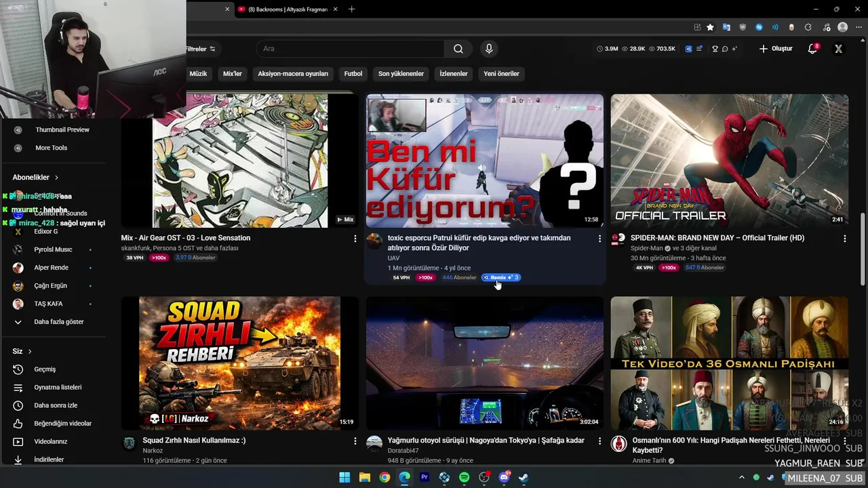This screenshot has height=488, width=868.
Task: Open more options for Yağmurlu otoyol video
Action: click(599, 441)
